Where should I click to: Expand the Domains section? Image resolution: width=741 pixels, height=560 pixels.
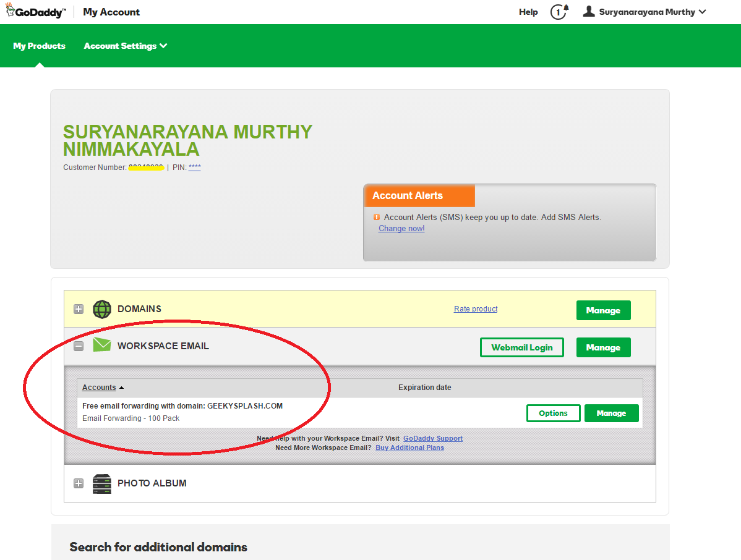click(x=79, y=309)
